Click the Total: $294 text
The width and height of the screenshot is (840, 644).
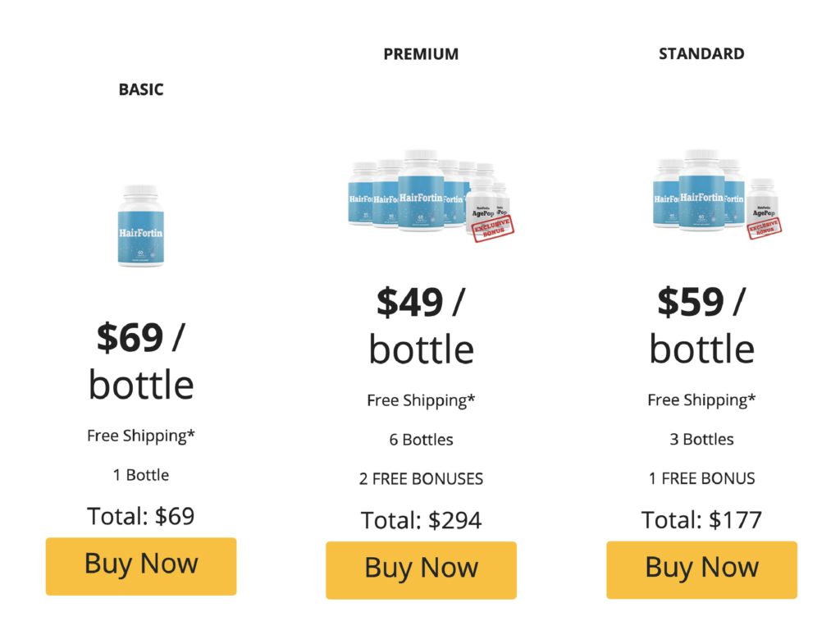click(x=421, y=520)
